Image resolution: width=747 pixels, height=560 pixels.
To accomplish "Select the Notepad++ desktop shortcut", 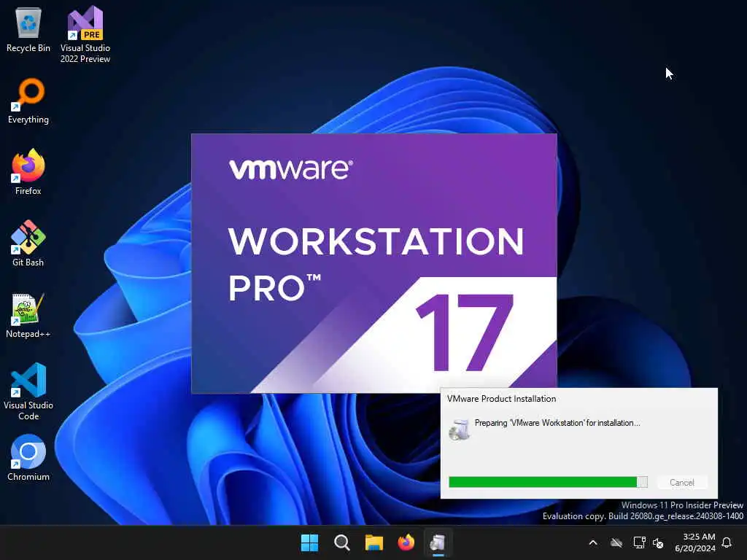I will (x=28, y=315).
